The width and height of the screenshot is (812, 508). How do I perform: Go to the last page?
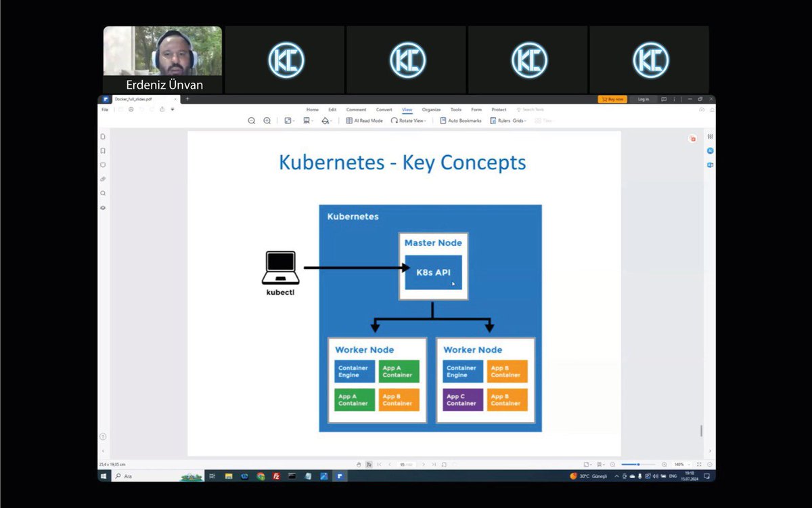(x=434, y=464)
